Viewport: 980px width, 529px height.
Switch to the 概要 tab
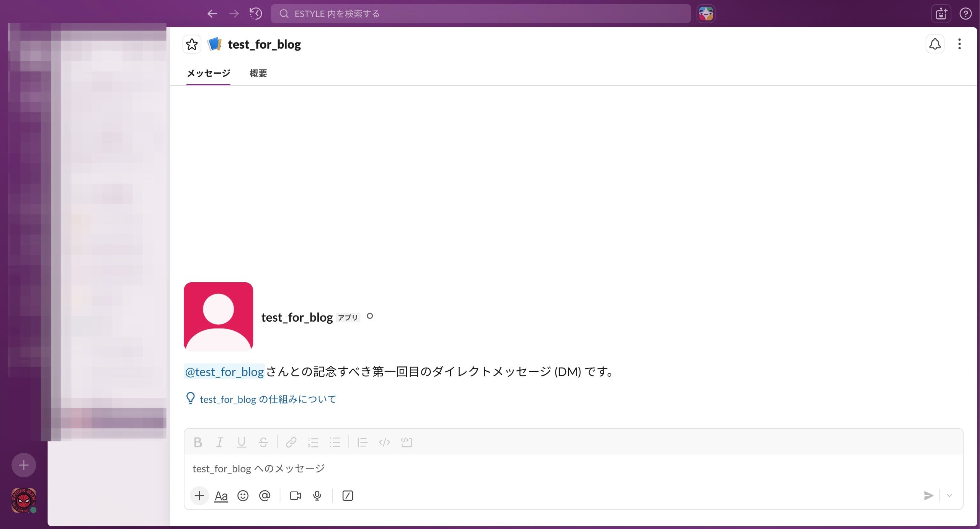(258, 73)
